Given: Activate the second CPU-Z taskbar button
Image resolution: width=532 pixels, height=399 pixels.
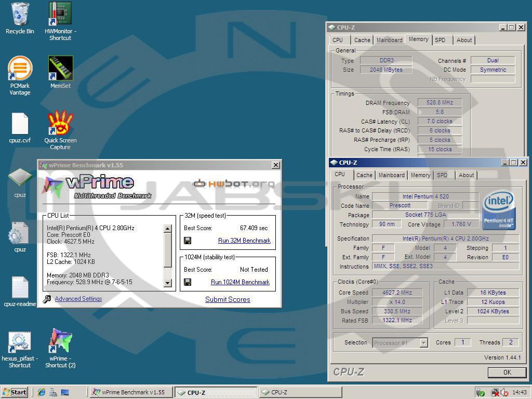Looking at the screenshot, I should click(x=301, y=393).
